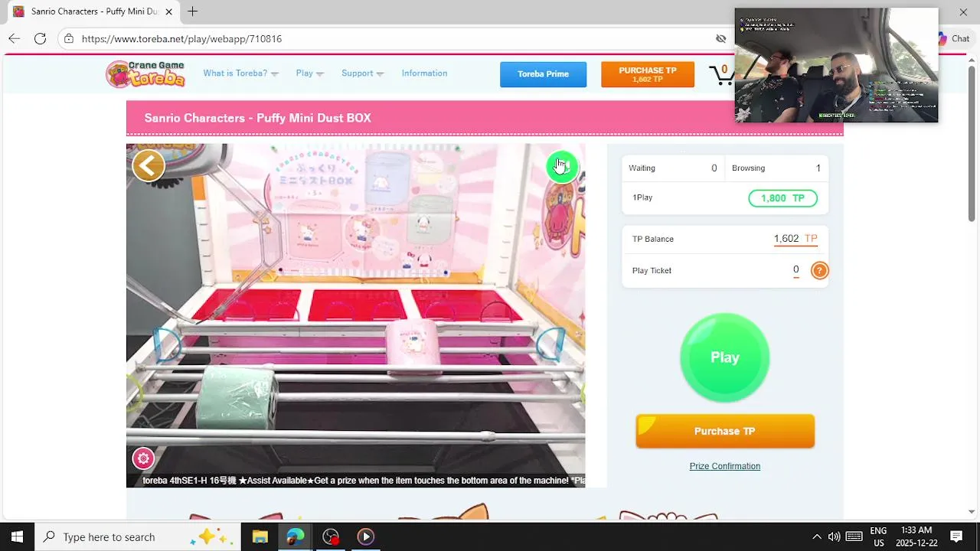Click the Windows search box
The image size is (980, 551).
click(138, 536)
